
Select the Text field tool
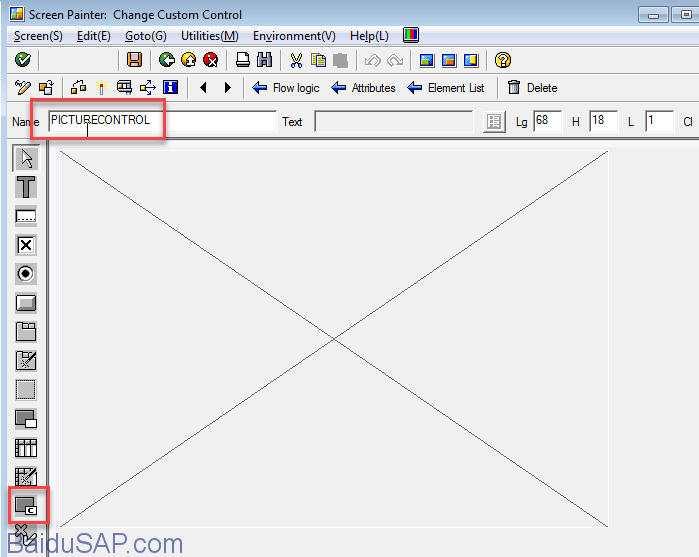click(26, 187)
